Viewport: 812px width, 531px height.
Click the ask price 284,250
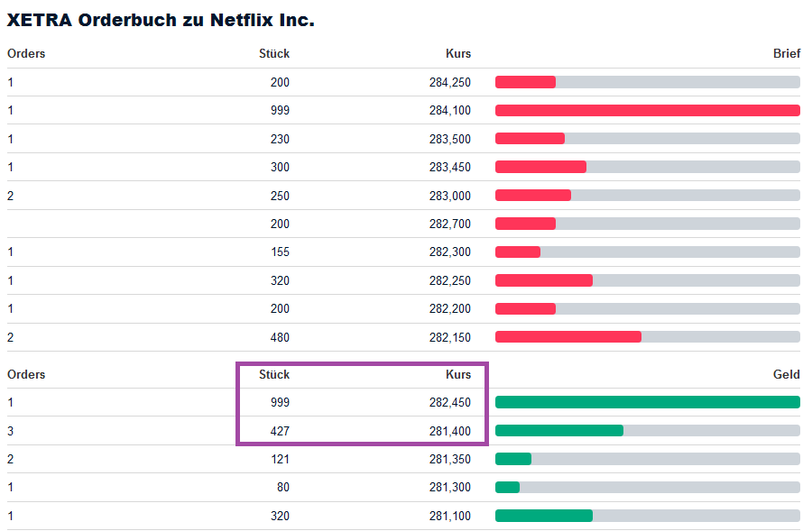point(449,82)
